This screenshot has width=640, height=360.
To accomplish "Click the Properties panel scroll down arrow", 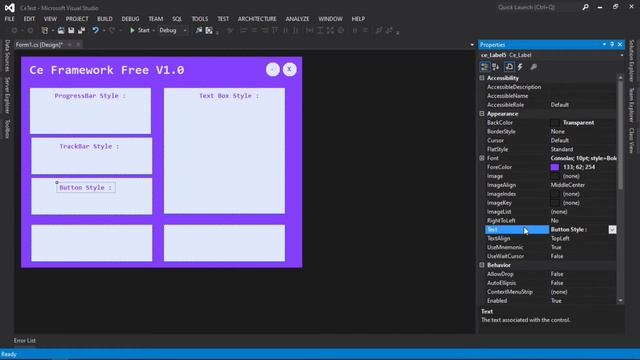I will point(620,300).
